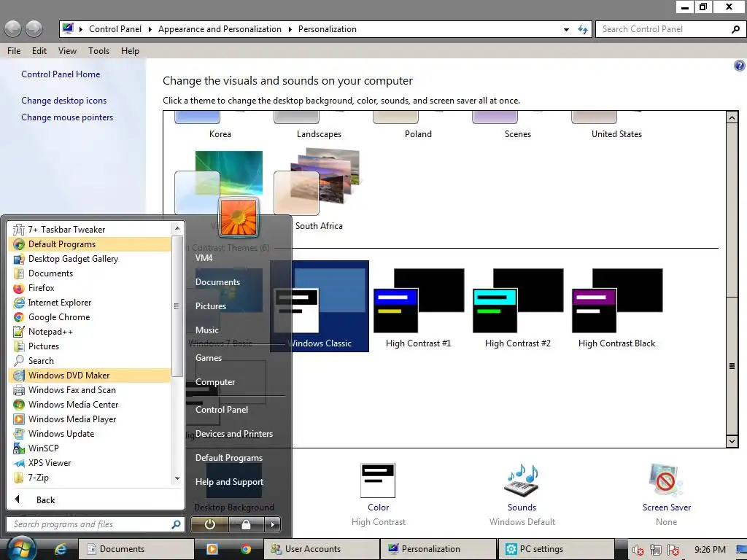This screenshot has height=560, width=747.
Task: Switch to PC settings taskbar button
Action: click(x=555, y=549)
